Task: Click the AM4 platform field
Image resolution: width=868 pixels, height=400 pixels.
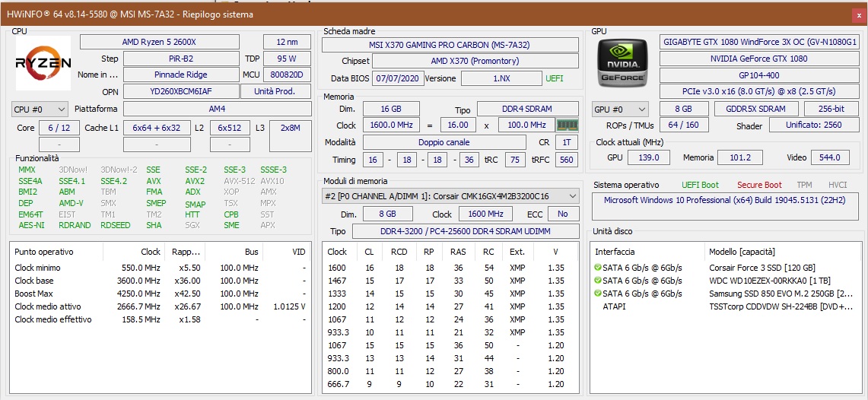Action: [217, 109]
